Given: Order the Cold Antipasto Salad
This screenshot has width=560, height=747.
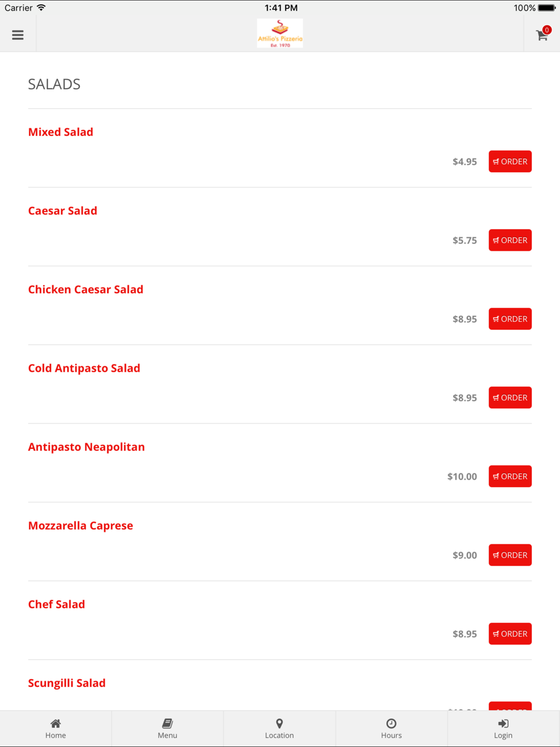Looking at the screenshot, I should [x=510, y=398].
